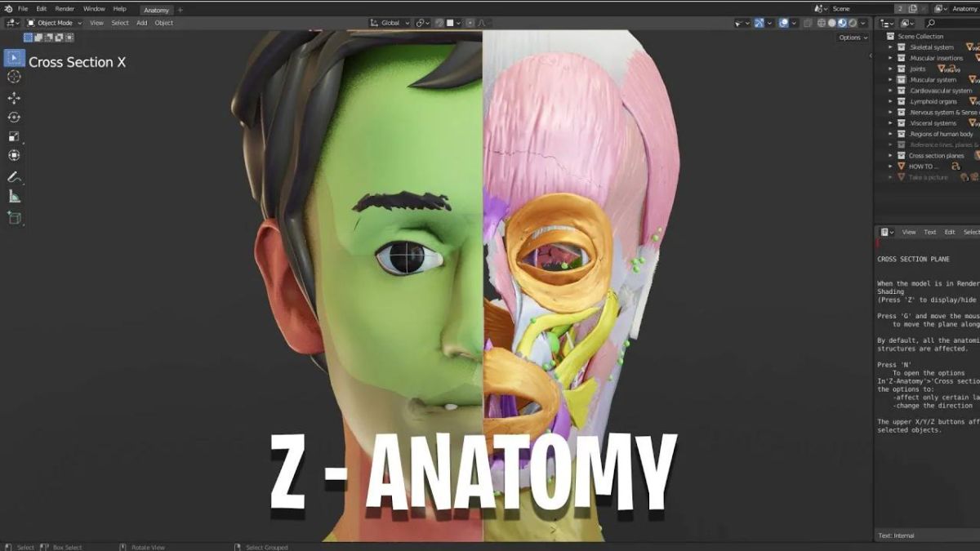Open the viewport Options dropdown
This screenshot has height=551, width=980.
(853, 38)
